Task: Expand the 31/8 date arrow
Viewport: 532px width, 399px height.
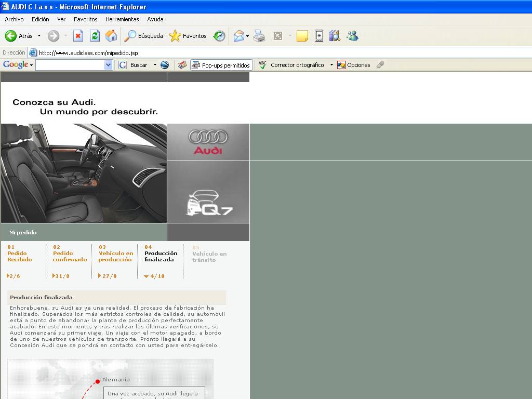Action: (54, 275)
